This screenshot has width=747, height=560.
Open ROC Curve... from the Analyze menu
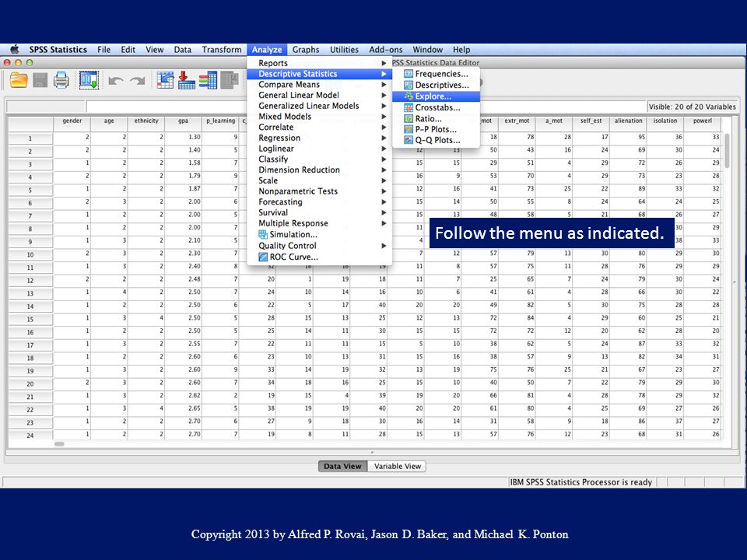click(319, 257)
